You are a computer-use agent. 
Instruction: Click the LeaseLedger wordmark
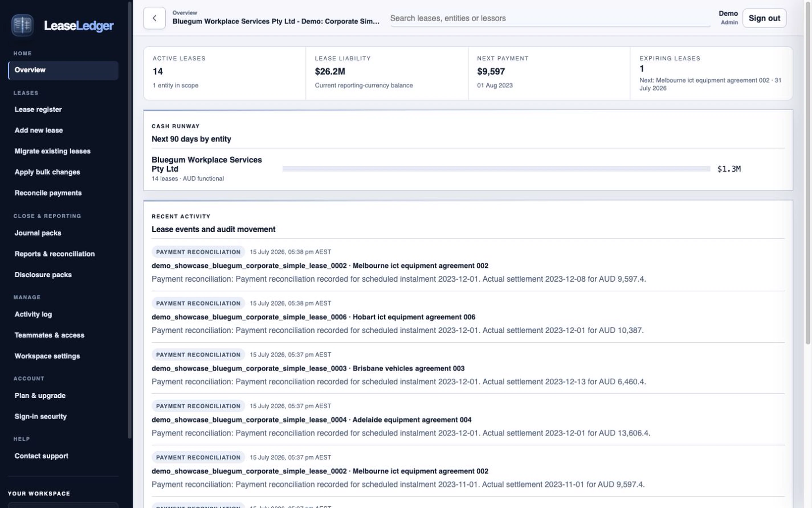point(79,26)
